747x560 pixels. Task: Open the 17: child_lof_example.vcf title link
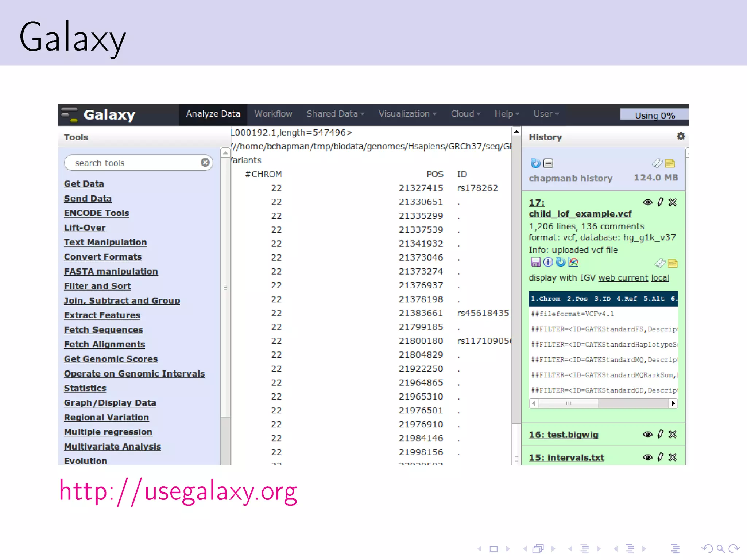[580, 208]
